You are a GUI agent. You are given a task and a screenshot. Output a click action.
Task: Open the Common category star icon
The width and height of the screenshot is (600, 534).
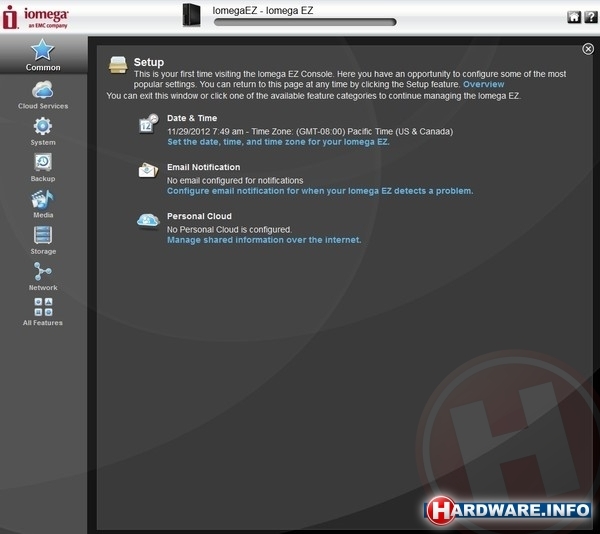42,50
